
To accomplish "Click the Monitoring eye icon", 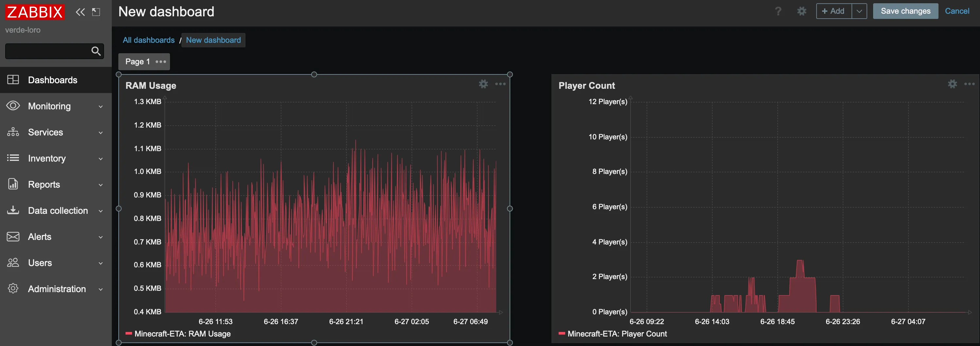I will [13, 105].
